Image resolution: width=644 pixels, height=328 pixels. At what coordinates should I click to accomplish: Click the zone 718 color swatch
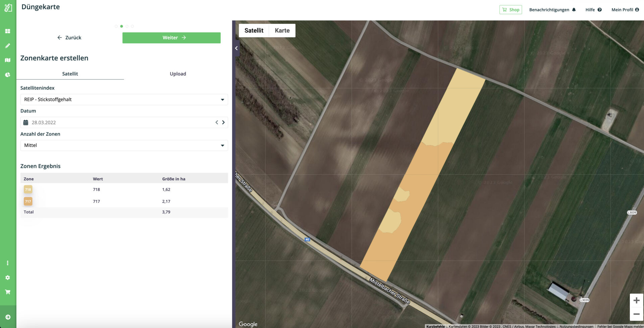[x=28, y=189]
